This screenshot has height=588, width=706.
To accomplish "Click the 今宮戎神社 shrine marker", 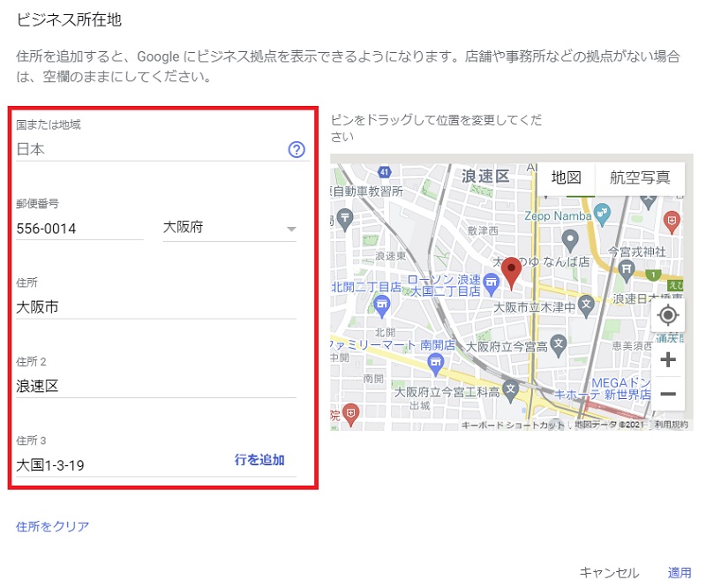I will click(x=627, y=271).
